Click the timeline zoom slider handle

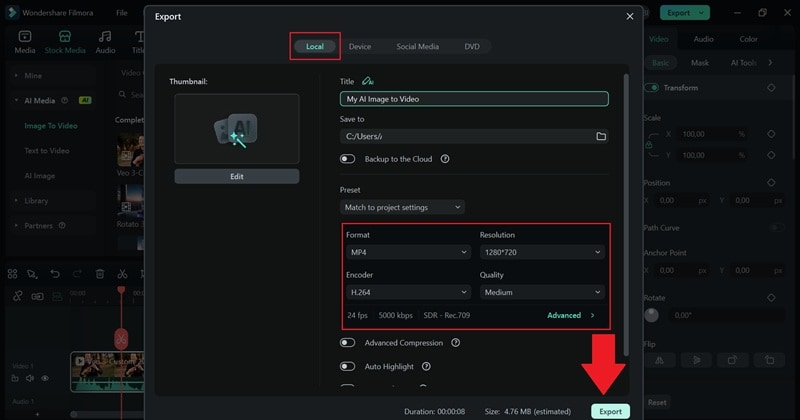[74, 414]
